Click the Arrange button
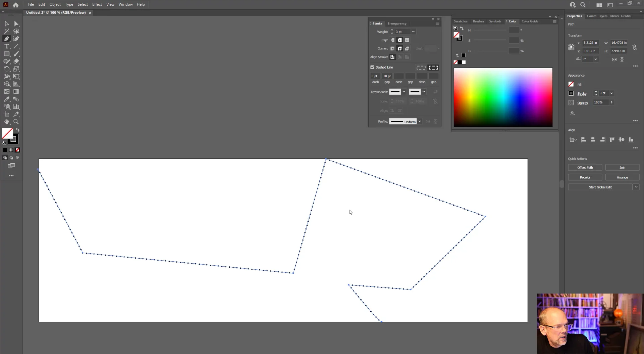 (622, 177)
